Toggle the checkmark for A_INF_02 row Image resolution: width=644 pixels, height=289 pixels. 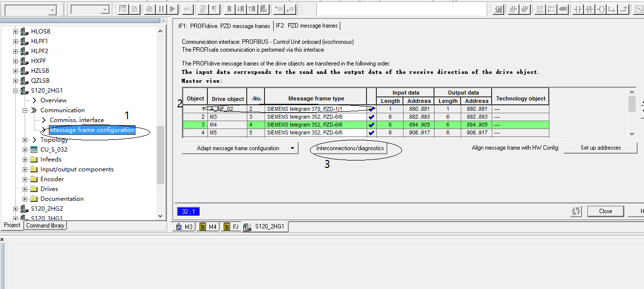[x=372, y=109]
